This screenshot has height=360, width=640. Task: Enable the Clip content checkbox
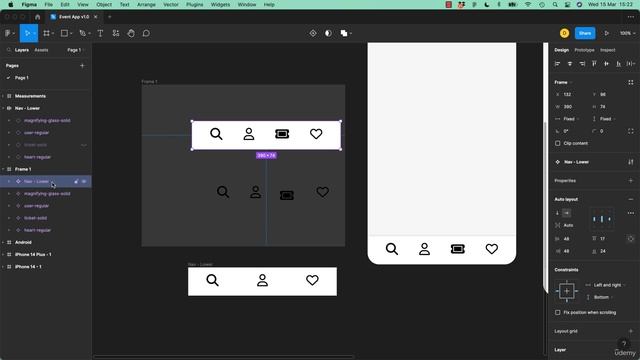point(558,143)
